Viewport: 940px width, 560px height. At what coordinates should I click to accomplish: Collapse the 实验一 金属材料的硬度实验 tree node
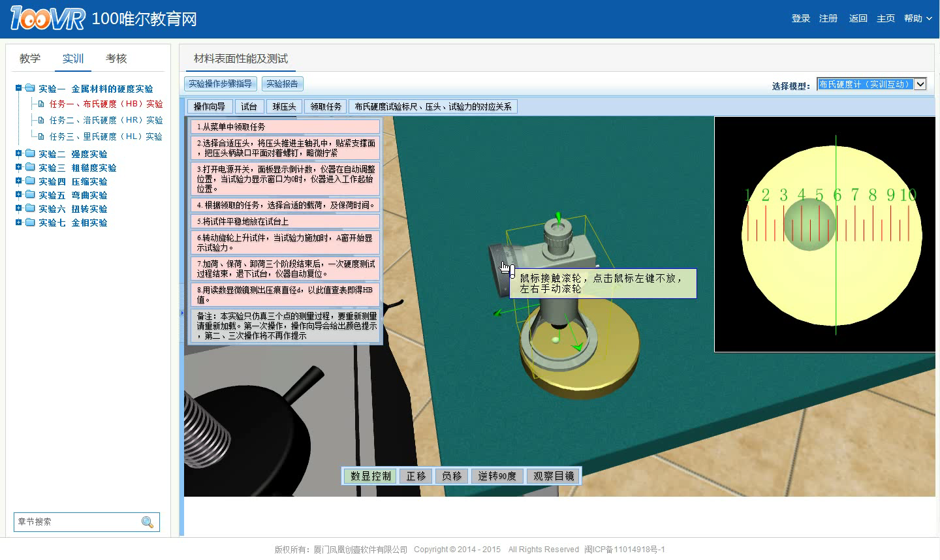point(19,88)
